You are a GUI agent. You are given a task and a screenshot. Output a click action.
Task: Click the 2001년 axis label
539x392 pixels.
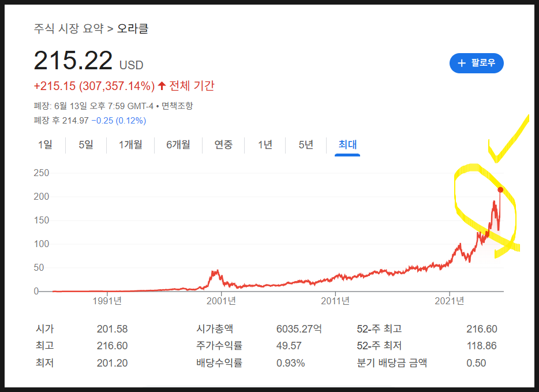point(222,301)
